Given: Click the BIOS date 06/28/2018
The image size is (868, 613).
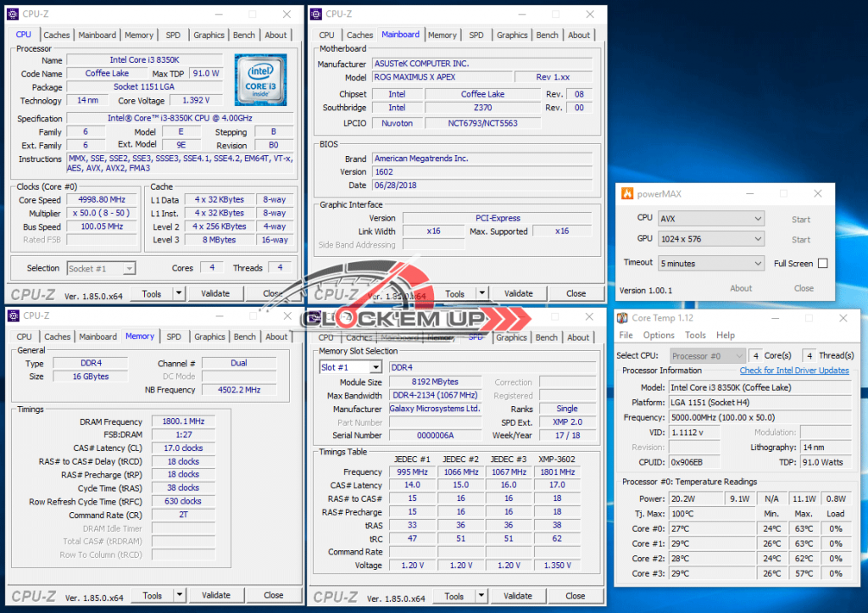Looking at the screenshot, I should [x=482, y=186].
